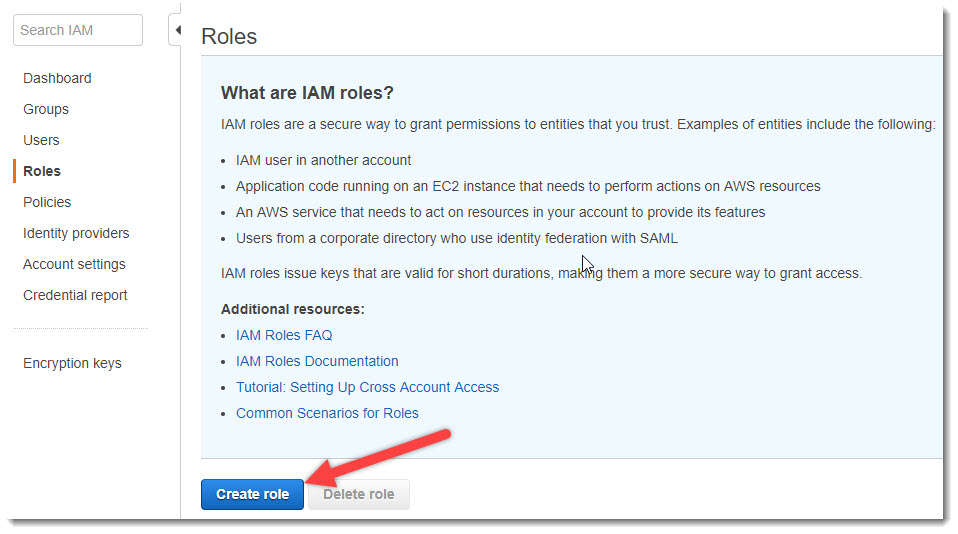Open Policies from the sidebar
958x534 pixels.
point(47,202)
